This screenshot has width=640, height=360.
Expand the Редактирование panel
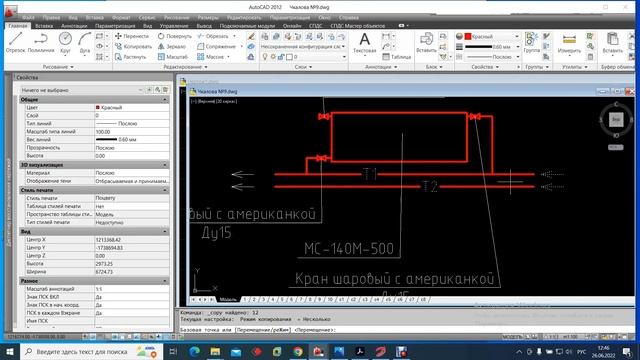[x=185, y=67]
